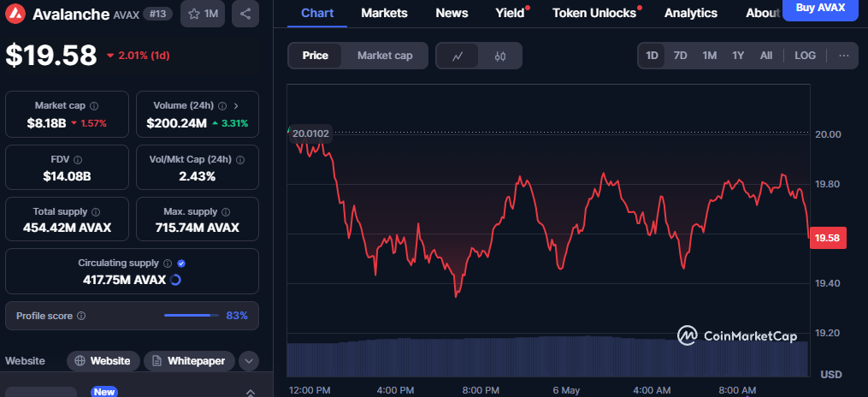The image size is (868, 397).
Task: Open the Whitepaper link
Action: [189, 361]
